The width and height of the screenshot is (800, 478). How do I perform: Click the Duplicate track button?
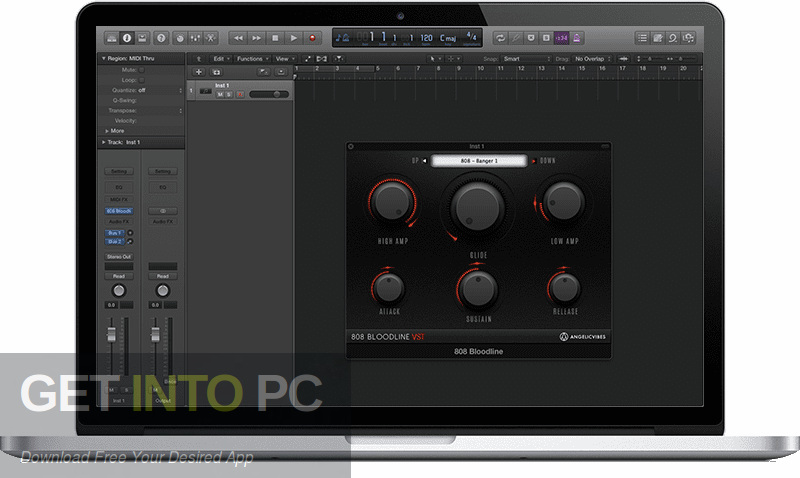[216, 72]
